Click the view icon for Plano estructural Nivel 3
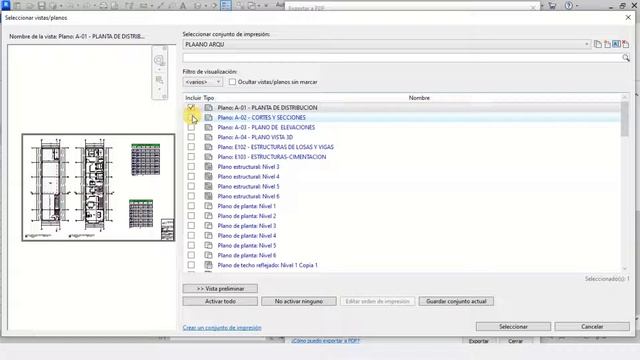This screenshot has height=360, width=640. point(209,167)
